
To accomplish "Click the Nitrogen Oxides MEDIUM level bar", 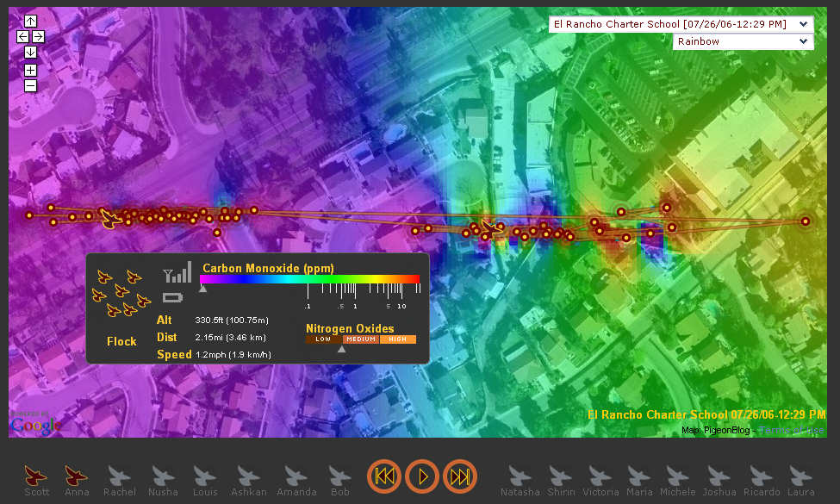I will click(x=360, y=339).
